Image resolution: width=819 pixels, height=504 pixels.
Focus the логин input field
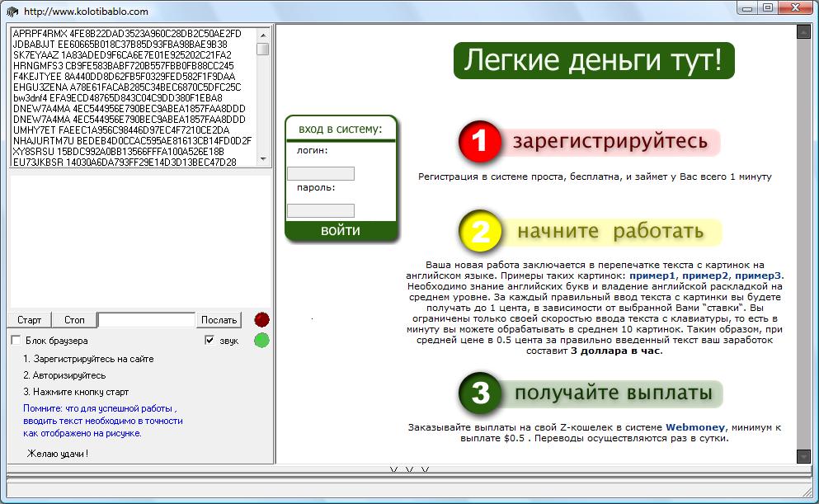(321, 173)
